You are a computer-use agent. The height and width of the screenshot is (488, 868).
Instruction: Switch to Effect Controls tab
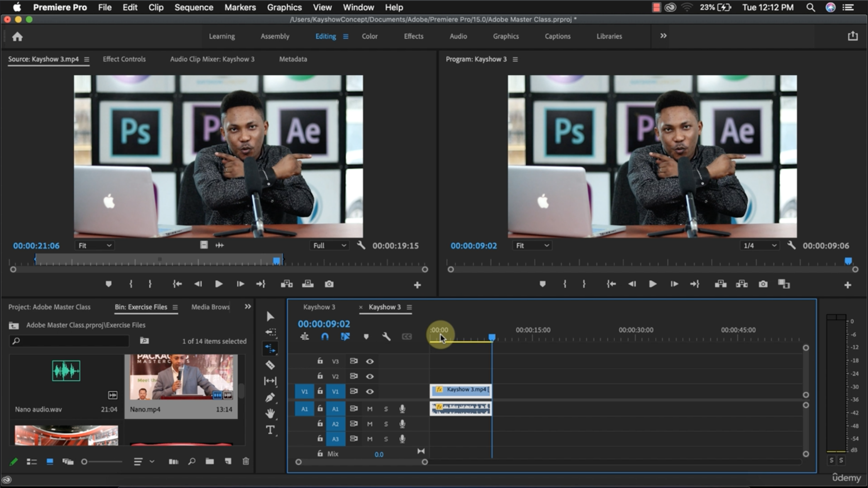(x=124, y=59)
